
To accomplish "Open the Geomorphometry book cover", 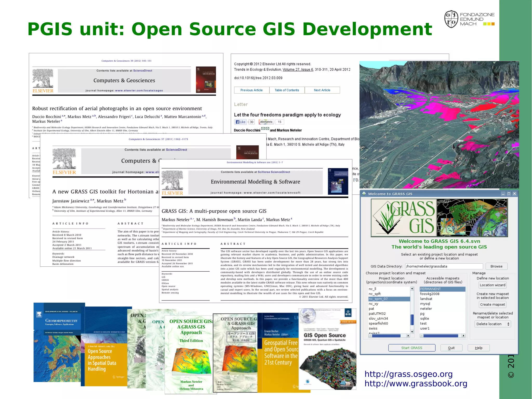I will pyautogui.click(x=57, y=342).
